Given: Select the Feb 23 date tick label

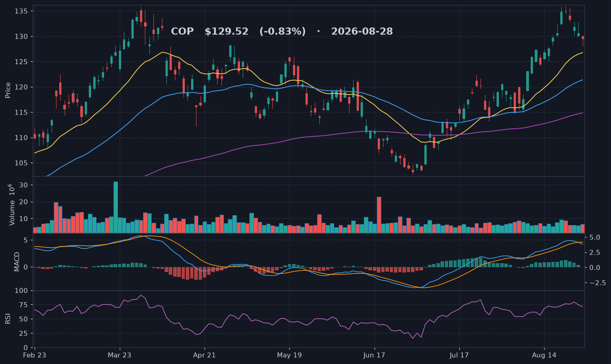Looking at the screenshot, I should click(35, 355).
